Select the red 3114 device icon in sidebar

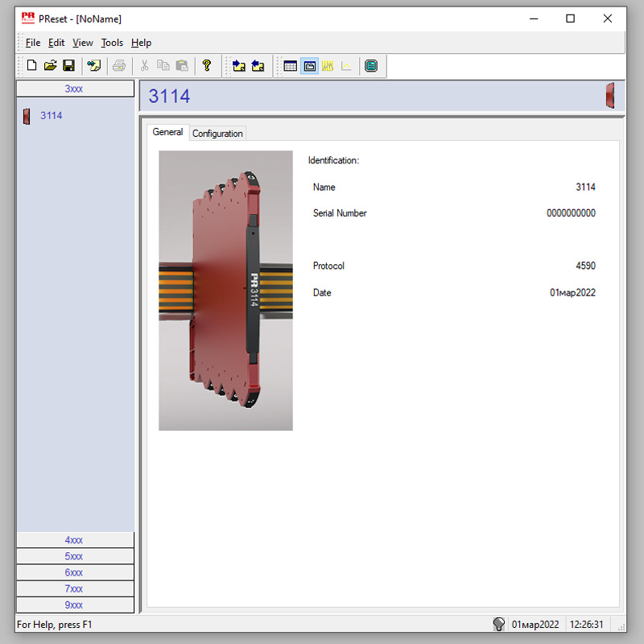click(27, 116)
